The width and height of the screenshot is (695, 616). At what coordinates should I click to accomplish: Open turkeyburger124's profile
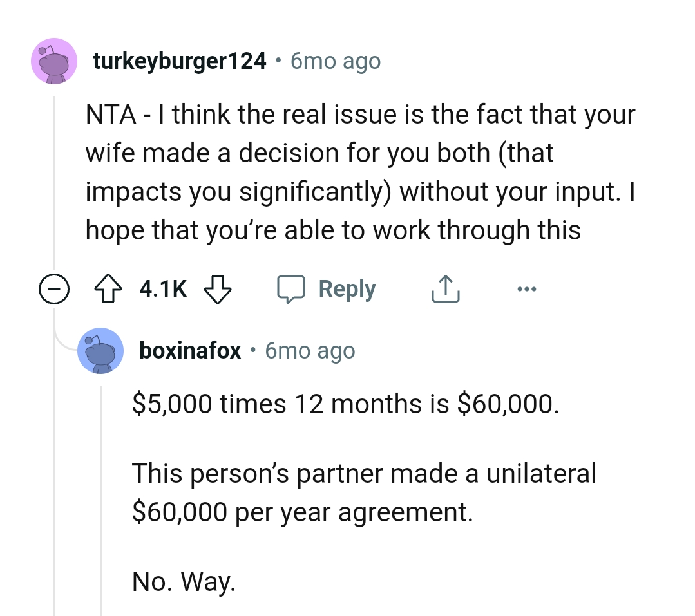coord(180,61)
